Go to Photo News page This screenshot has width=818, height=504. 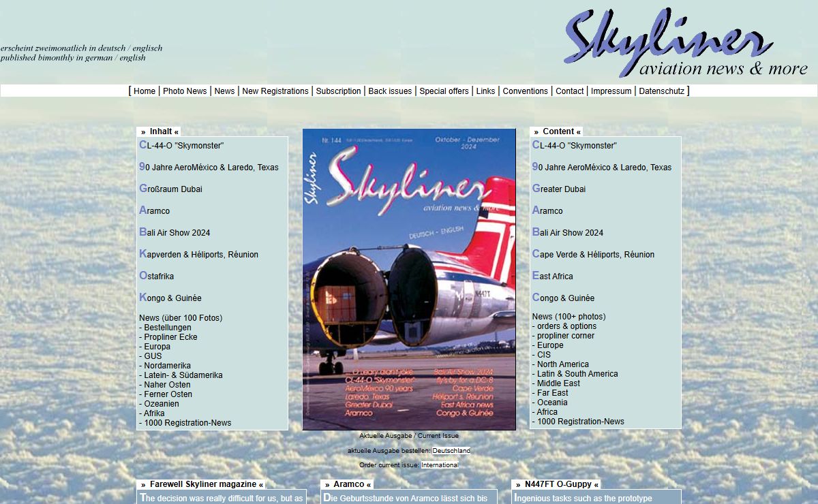click(185, 91)
